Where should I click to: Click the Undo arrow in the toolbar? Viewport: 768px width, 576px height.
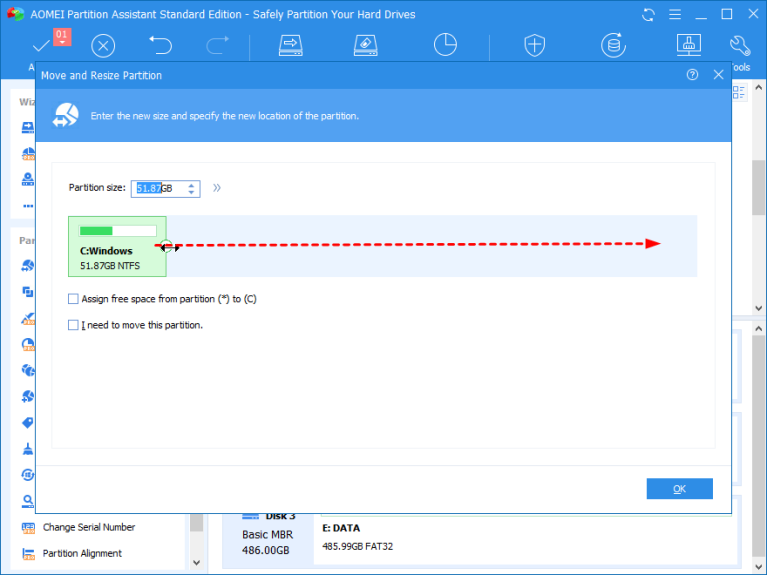161,45
